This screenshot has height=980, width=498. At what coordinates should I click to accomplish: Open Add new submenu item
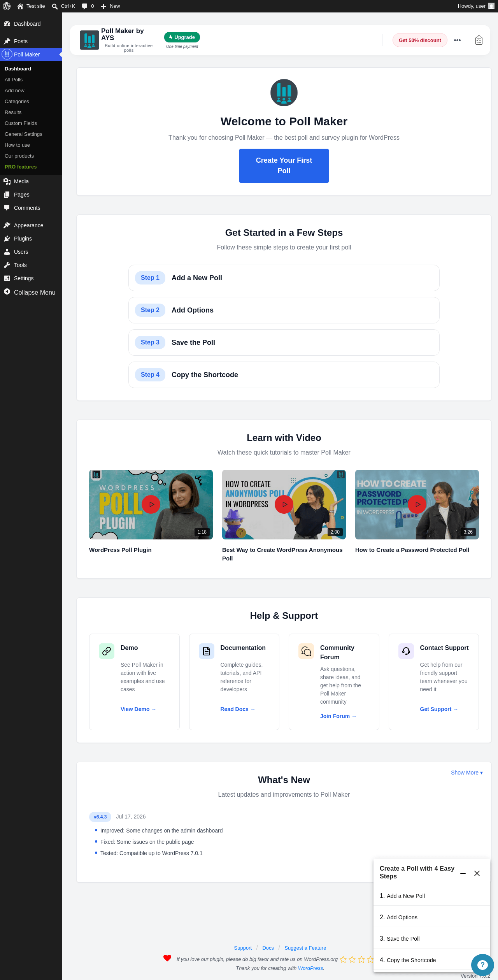click(x=31, y=91)
